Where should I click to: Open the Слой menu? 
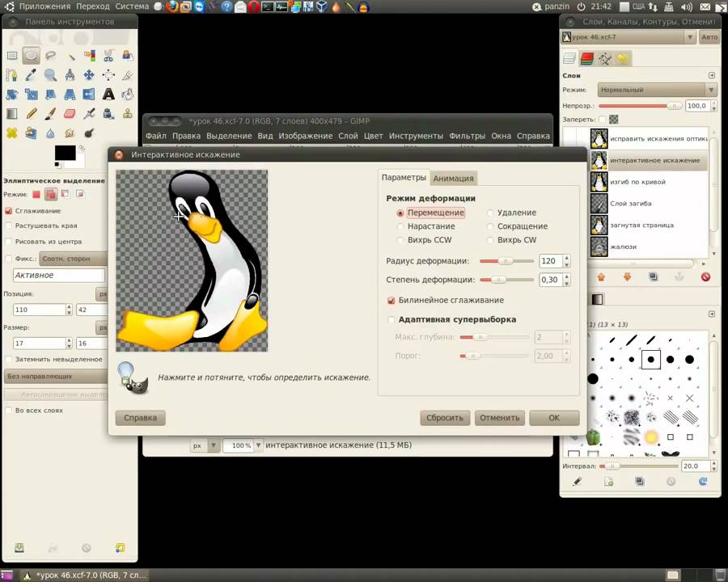pos(348,136)
